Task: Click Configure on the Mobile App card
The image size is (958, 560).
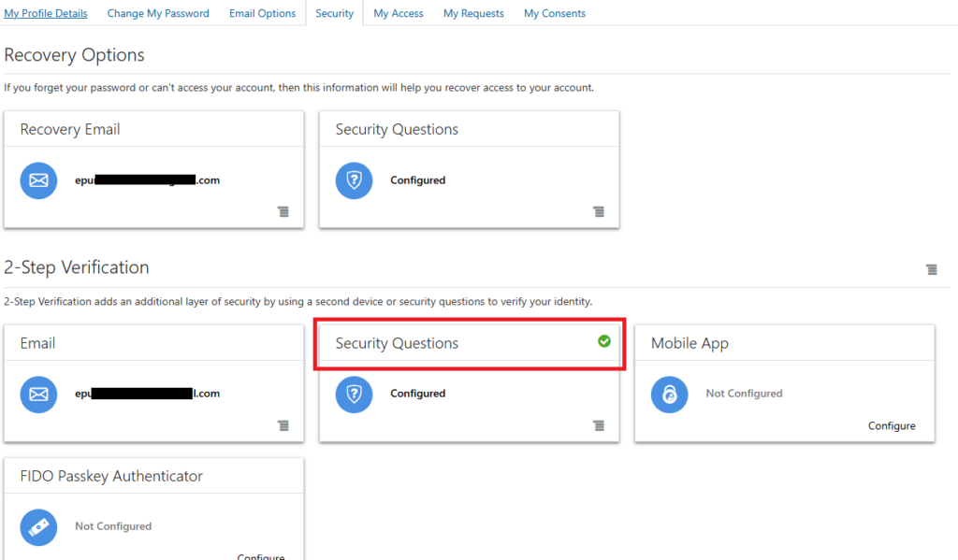Action: pos(892,425)
